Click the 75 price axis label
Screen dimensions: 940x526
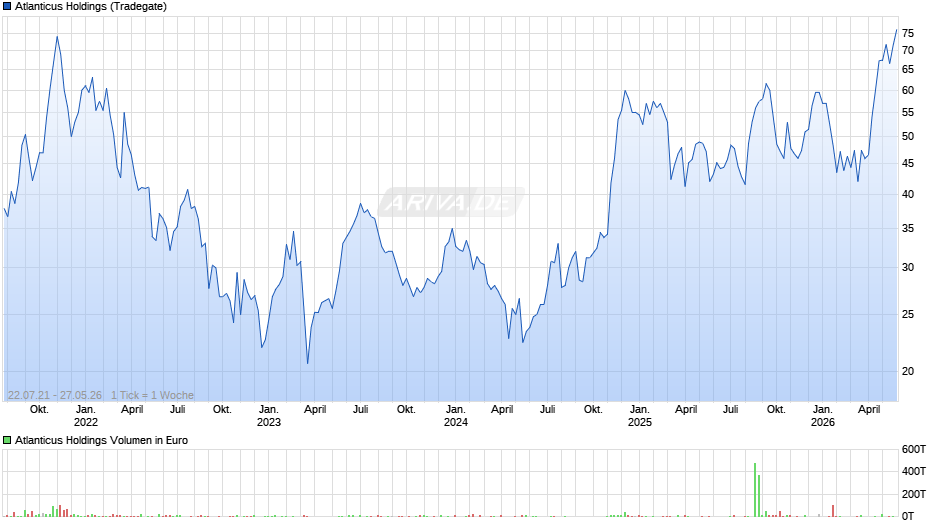(908, 34)
